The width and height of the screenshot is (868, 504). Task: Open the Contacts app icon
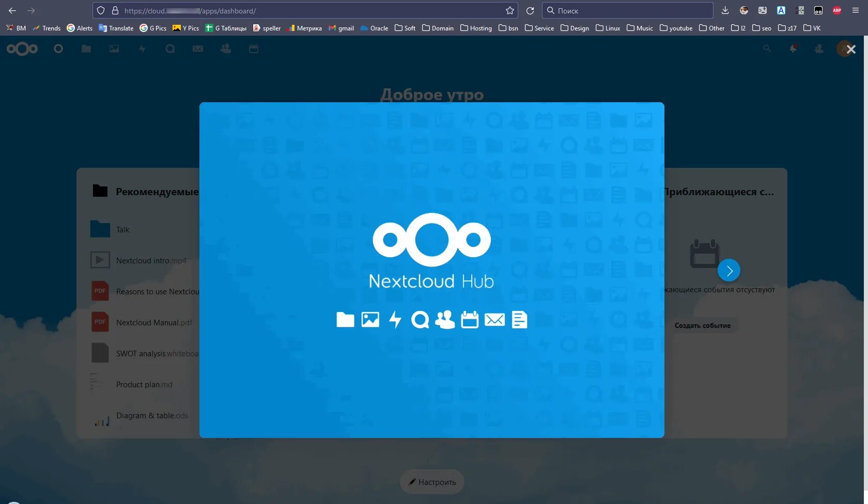tap(225, 49)
